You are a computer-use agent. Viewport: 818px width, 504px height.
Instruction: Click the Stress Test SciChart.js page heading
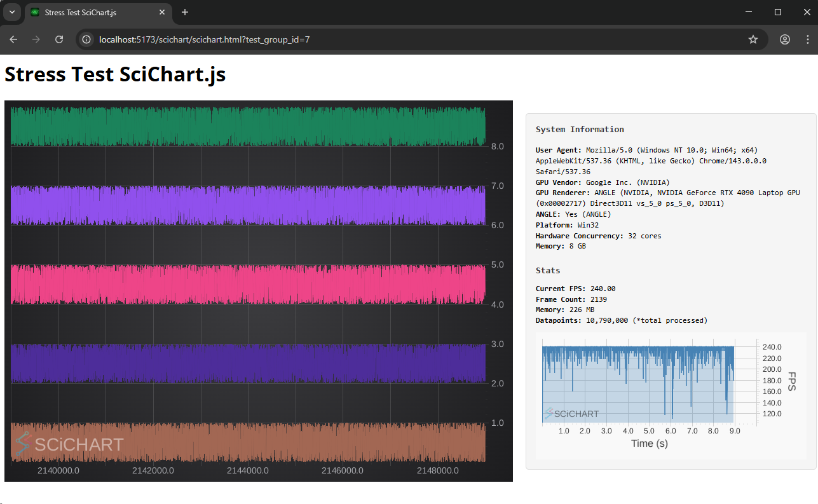coord(115,74)
